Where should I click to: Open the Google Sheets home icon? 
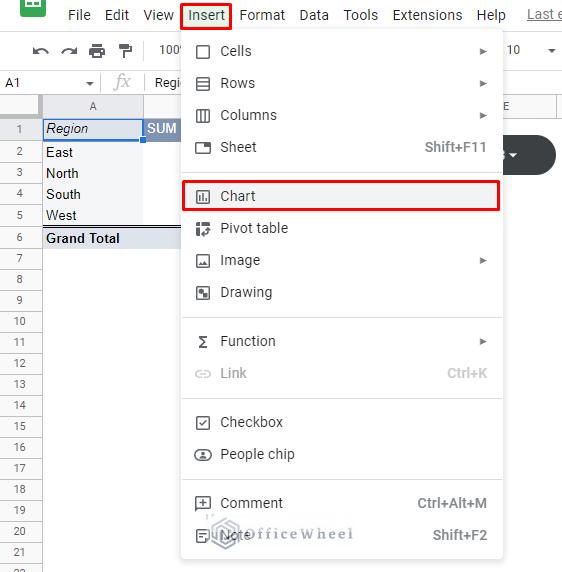(33, 7)
